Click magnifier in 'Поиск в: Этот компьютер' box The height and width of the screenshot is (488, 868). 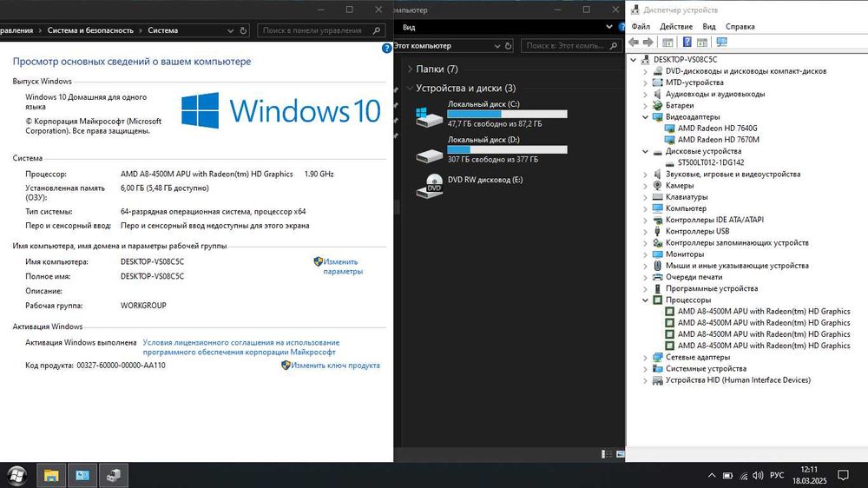(614, 46)
